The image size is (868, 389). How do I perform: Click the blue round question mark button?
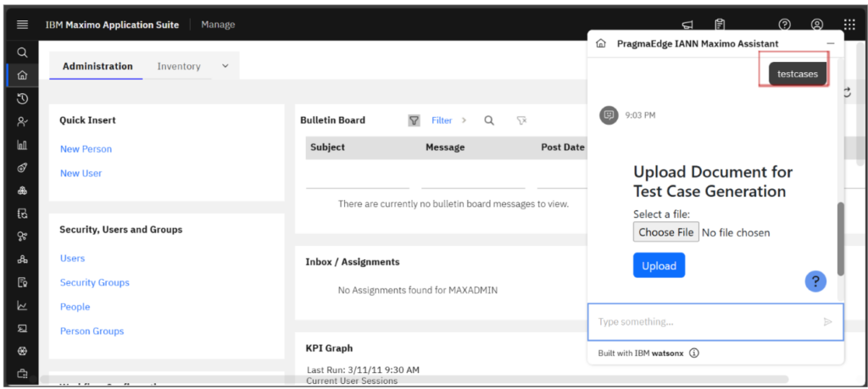[815, 281]
